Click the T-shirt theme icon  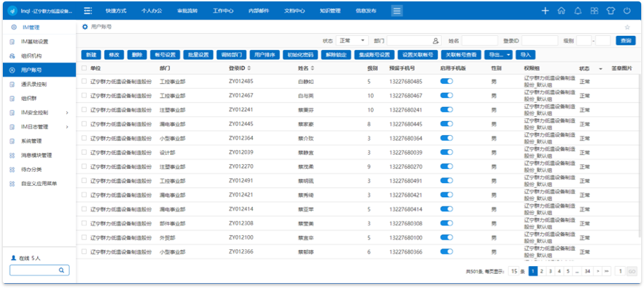611,11
